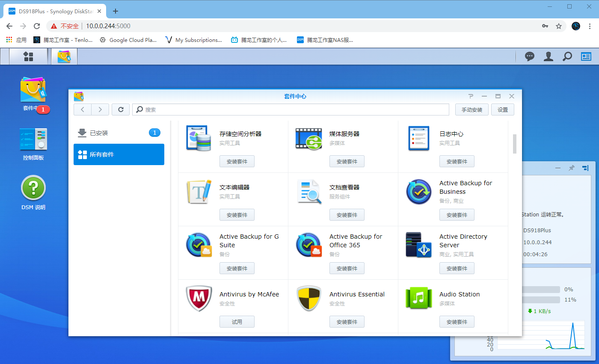Click the Audio Station icon
The image size is (599, 364).
(419, 299)
